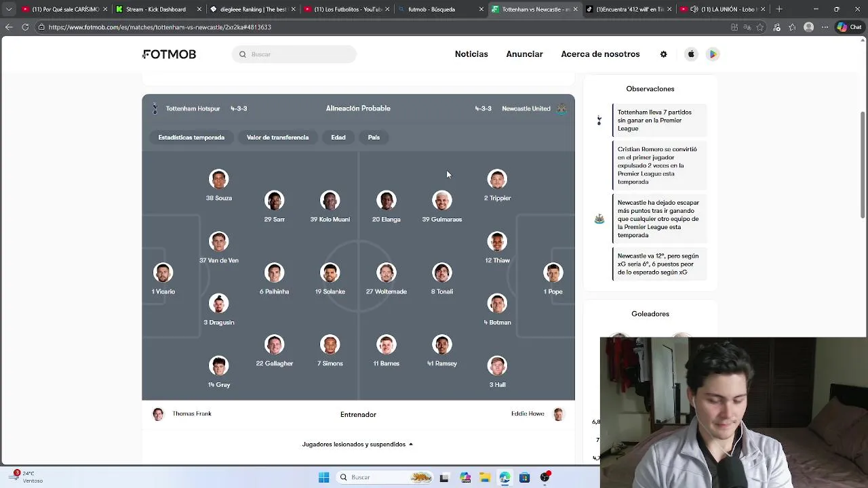This screenshot has height=488, width=868.
Task: Collapse Jugadores lesionados y suspendidos section
Action: click(x=357, y=445)
